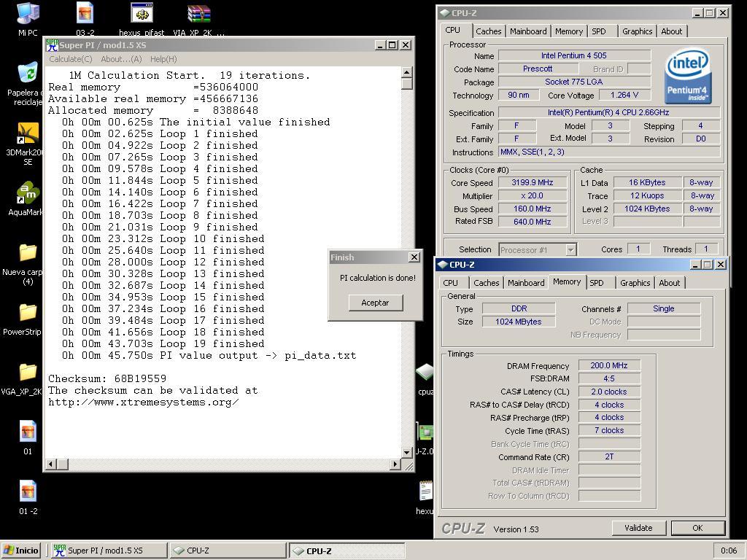Viewport: 747px width, 560px height.
Task: Open the cpuz desktop icon
Action: [425, 373]
